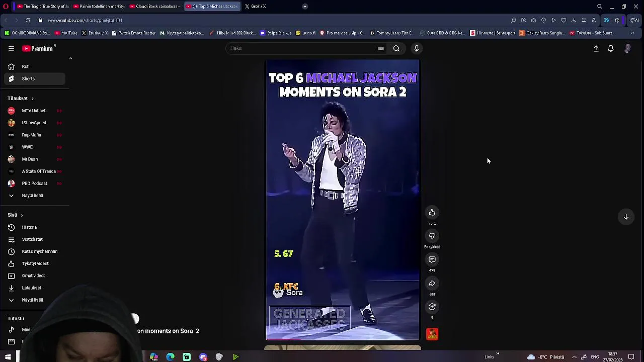Search in tabs magnifier in title bar
The image size is (644, 362).
pyautogui.click(x=600, y=7)
